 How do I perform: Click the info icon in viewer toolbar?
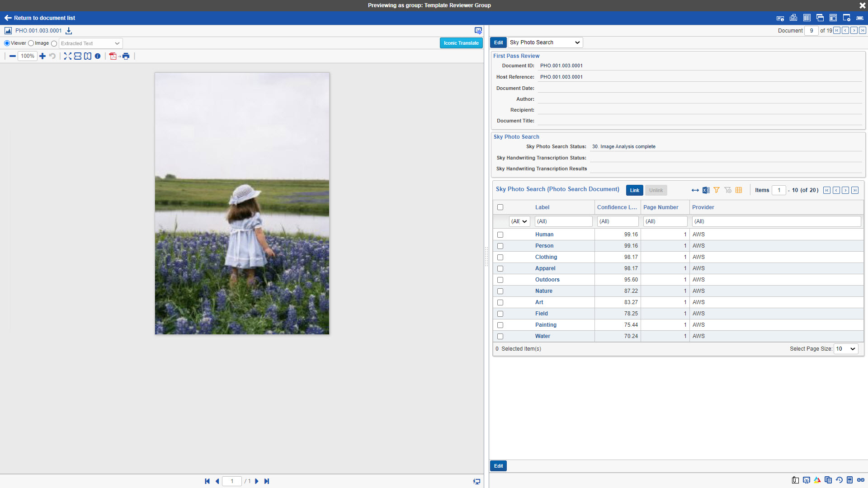pyautogui.click(x=97, y=56)
